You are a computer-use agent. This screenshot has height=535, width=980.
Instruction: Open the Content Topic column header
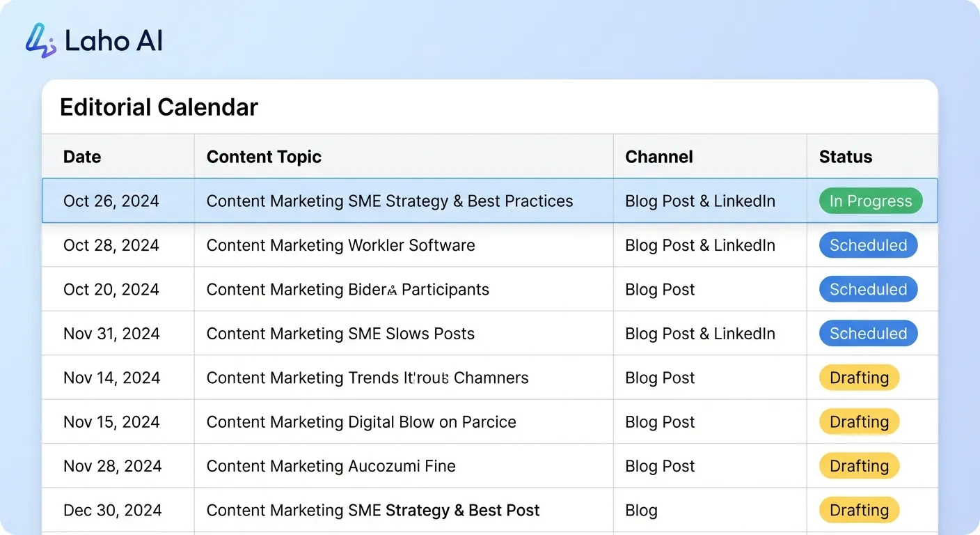[263, 157]
